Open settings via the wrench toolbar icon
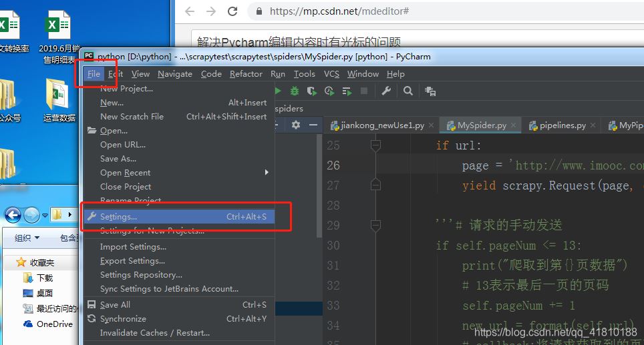 (386, 91)
